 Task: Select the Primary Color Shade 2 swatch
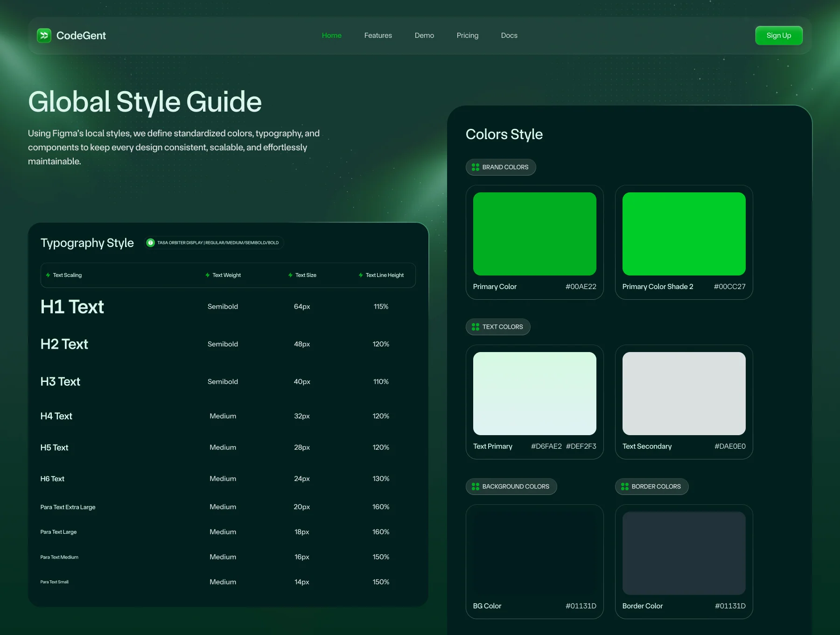684,234
